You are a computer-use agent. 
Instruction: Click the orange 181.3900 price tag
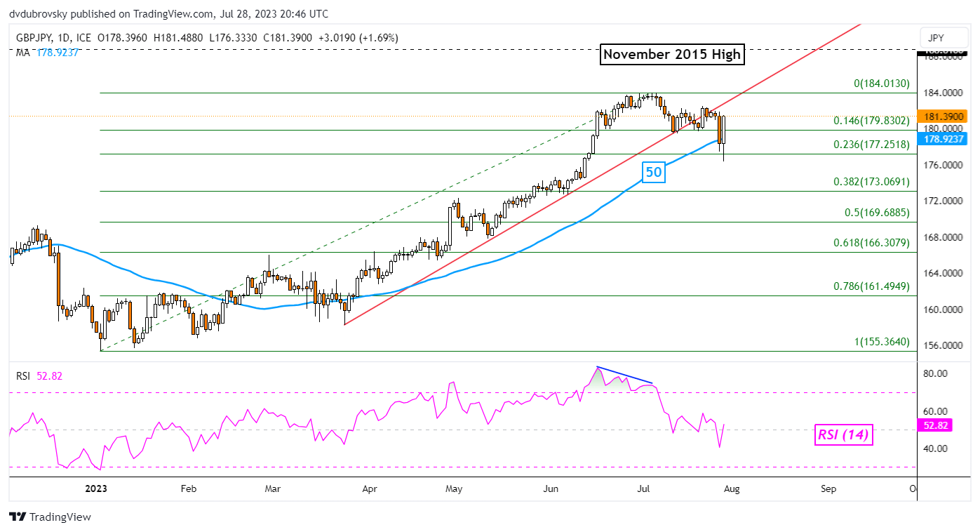point(944,117)
